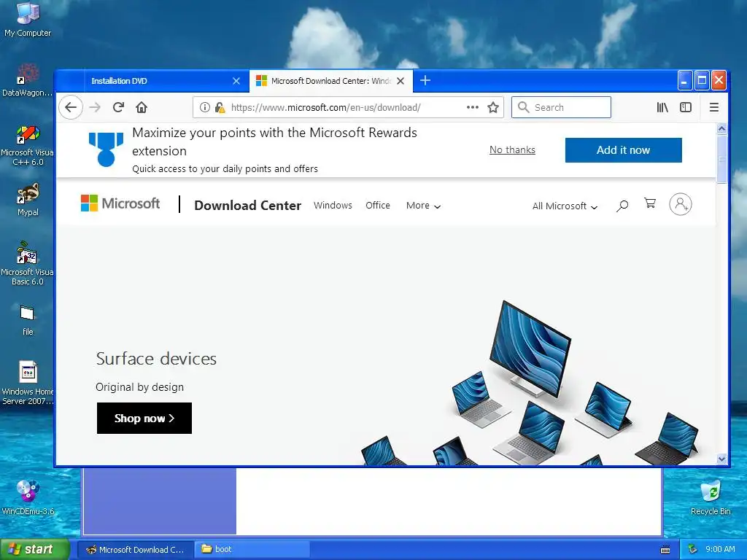This screenshot has height=560, width=747.
Task: Select Microsoft Visual C++ 6.0 desktop icon
Action: tap(28, 146)
